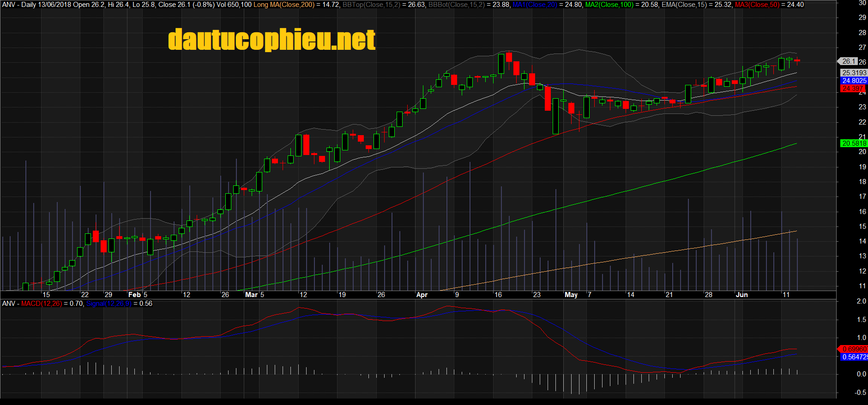The width and height of the screenshot is (868, 405).
Task: Click the Jun month marker on time axis
Action: tap(742, 295)
